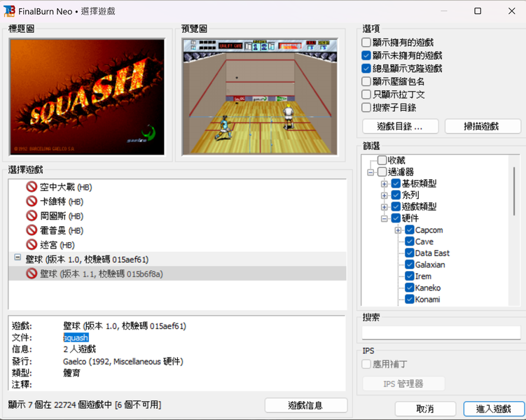The height and width of the screenshot is (420, 526).
Task: Uncheck the Cave hardware checkbox
Action: (x=410, y=241)
